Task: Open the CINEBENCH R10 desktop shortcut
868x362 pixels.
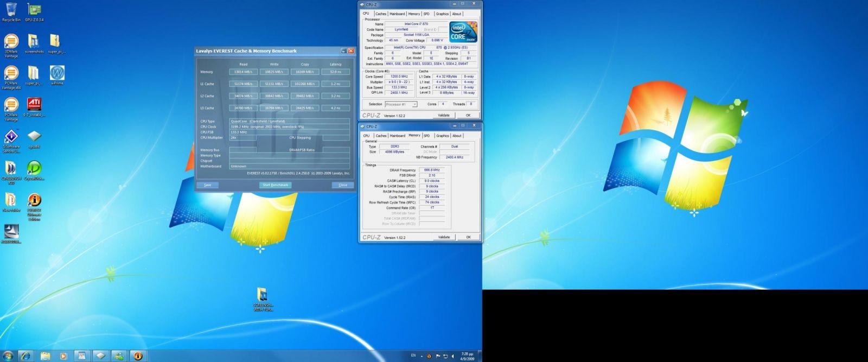Action: tap(11, 173)
